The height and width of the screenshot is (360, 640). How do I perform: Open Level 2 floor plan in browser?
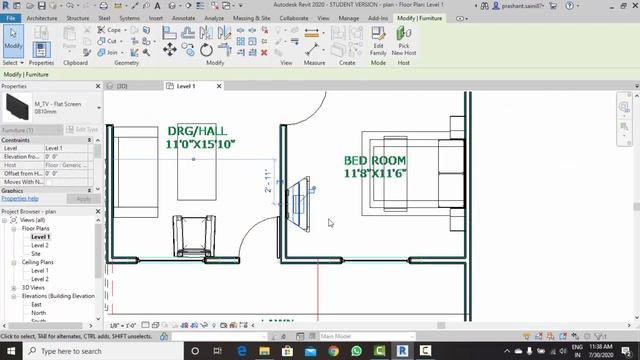click(x=40, y=245)
